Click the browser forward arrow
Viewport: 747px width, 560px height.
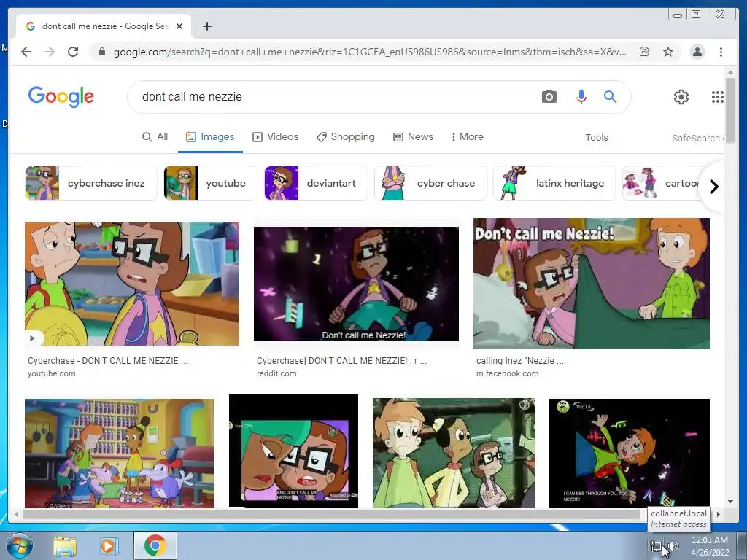coord(50,52)
